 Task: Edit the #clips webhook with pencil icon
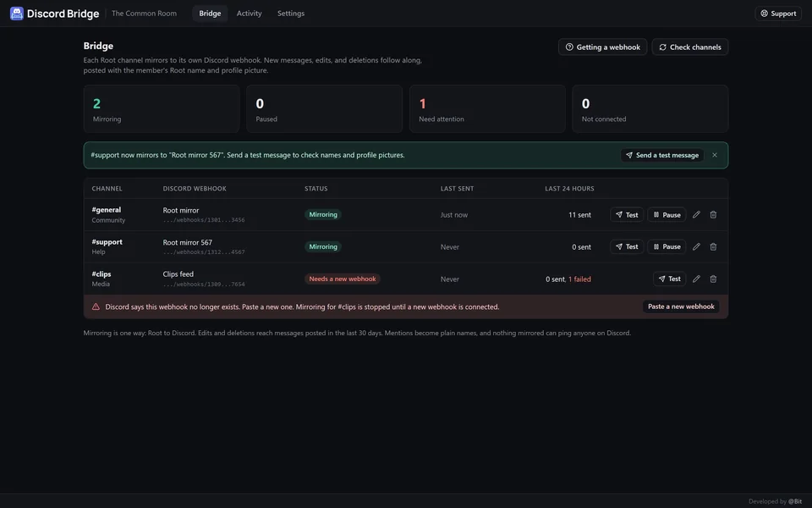[x=696, y=279]
